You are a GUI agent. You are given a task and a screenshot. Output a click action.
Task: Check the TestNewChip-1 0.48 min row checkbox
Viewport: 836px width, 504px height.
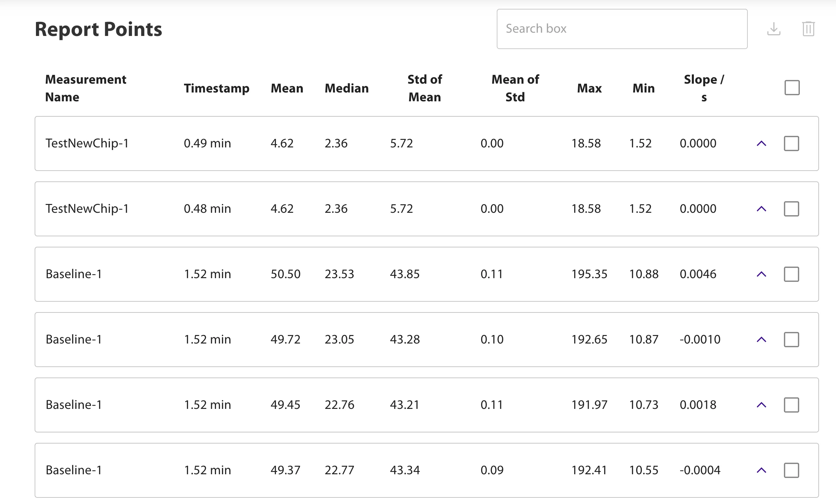tap(791, 209)
